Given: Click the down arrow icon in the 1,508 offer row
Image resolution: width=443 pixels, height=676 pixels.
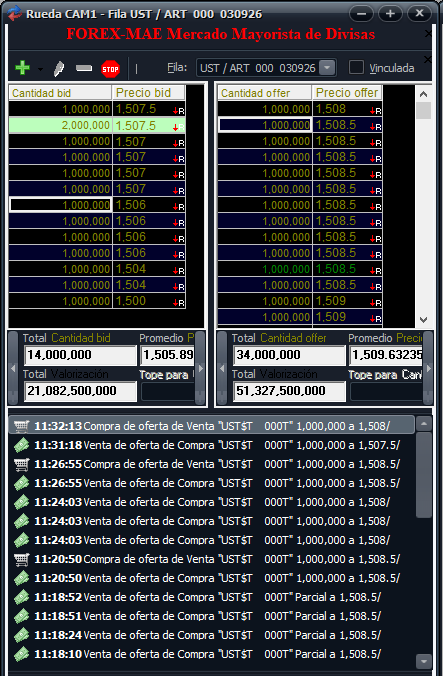Looking at the screenshot, I should pyautogui.click(x=372, y=111).
